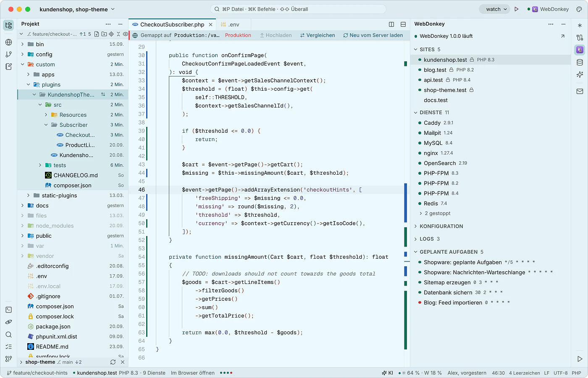Select the kundenshop.test site
This screenshot has height=378, width=588.
coord(490,60)
